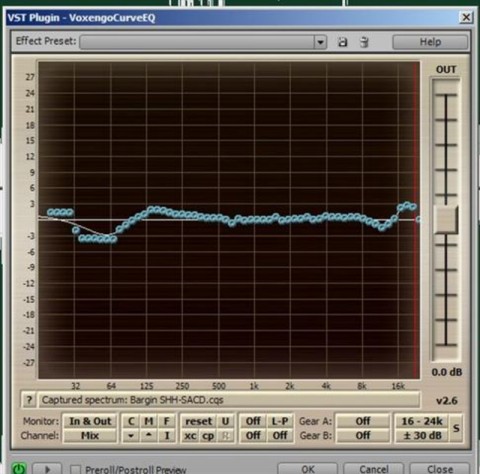
Task: Select the In & Out monitor option
Action: pyautogui.click(x=90, y=421)
